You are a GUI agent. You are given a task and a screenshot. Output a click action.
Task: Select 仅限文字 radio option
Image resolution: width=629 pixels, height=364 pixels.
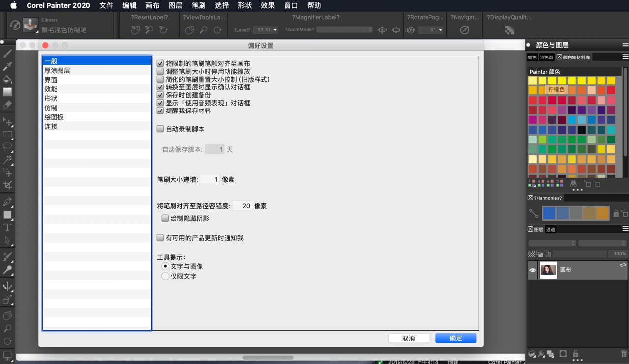coord(165,276)
